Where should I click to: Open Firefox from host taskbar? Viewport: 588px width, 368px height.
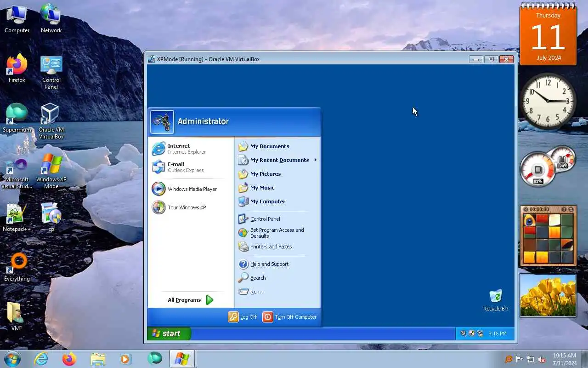69,359
